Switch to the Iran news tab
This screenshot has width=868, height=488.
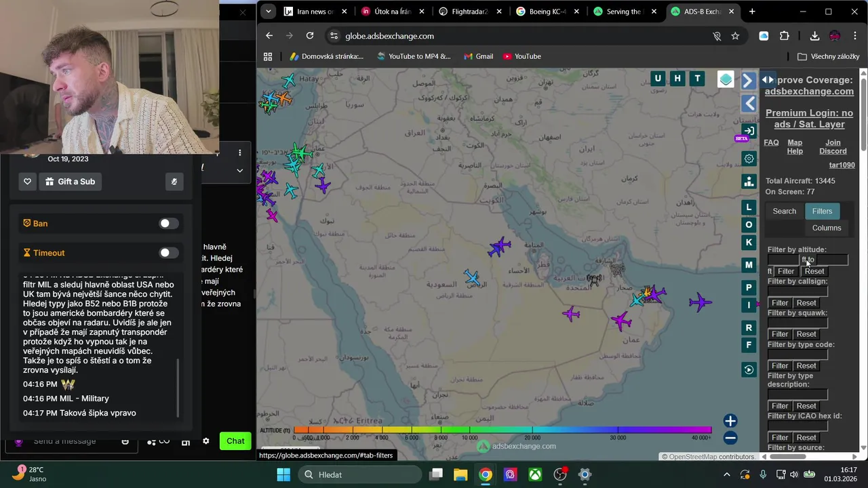315,12
